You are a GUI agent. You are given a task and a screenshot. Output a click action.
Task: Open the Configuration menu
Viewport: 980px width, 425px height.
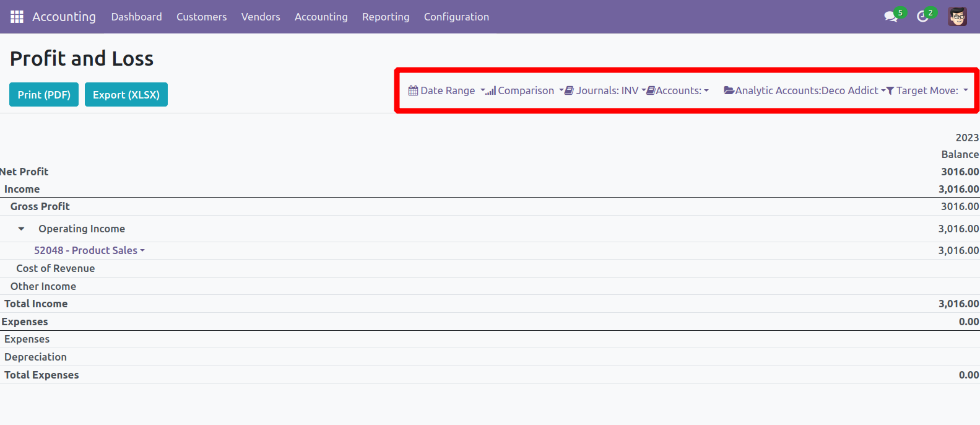point(456,17)
